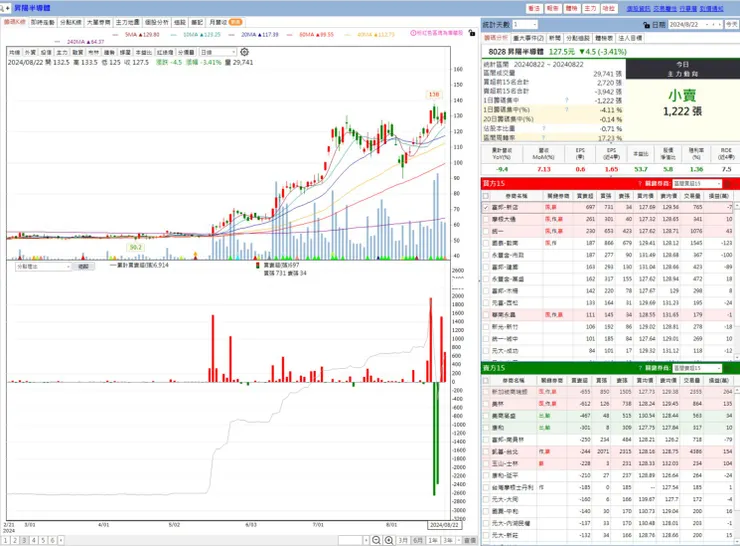Click the 富邦-新店 broker name
The height and width of the screenshot is (546, 740).
click(505, 207)
